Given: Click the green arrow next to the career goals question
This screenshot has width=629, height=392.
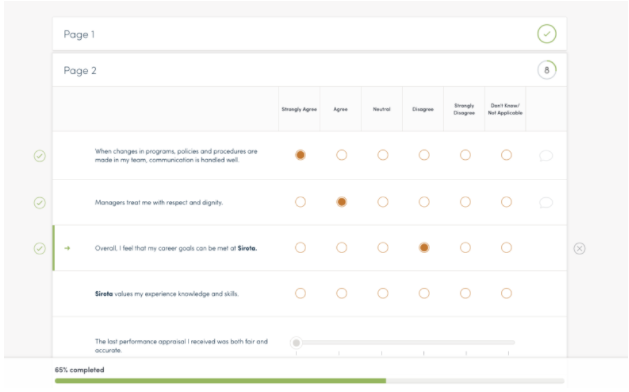Looking at the screenshot, I should (67, 248).
